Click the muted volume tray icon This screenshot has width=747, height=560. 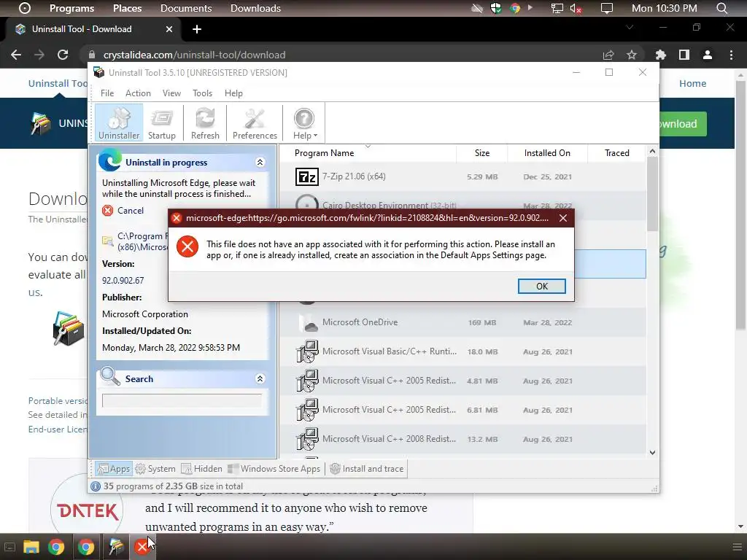tap(576, 8)
